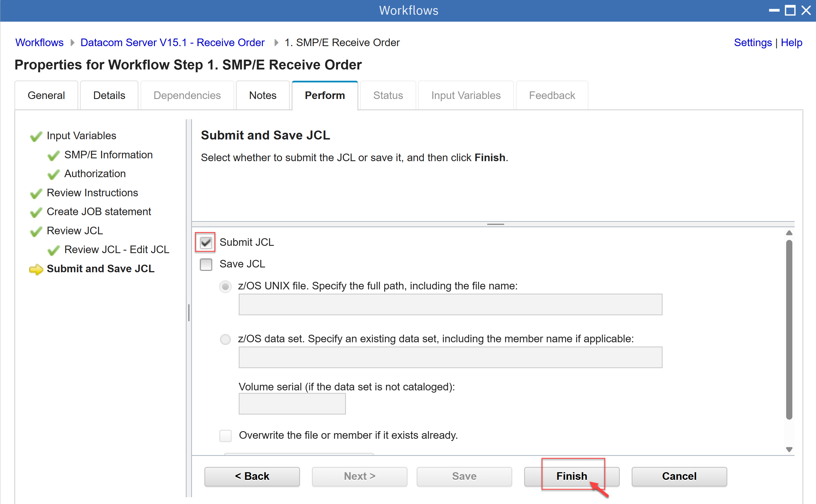Image resolution: width=816 pixels, height=504 pixels.
Task: Click checkmark icon beside Create JOB statement
Action: coord(36,212)
